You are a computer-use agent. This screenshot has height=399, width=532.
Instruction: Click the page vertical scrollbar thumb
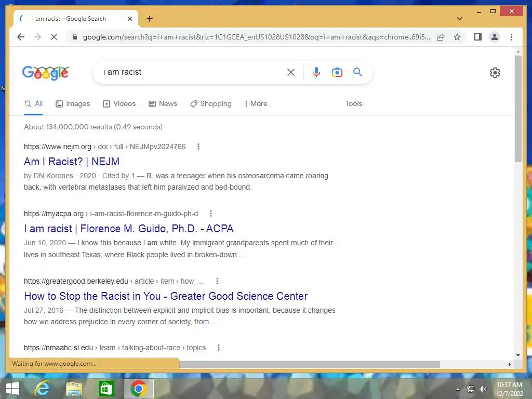(518, 109)
